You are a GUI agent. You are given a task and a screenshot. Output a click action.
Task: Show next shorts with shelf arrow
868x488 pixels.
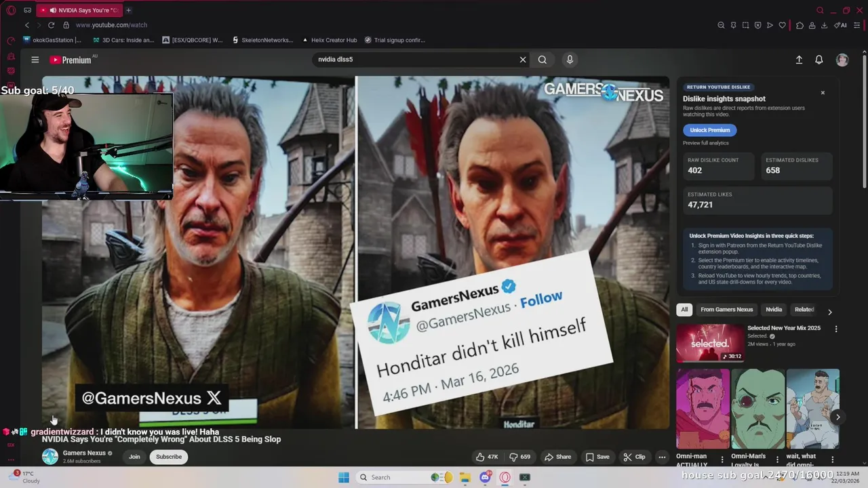click(837, 418)
